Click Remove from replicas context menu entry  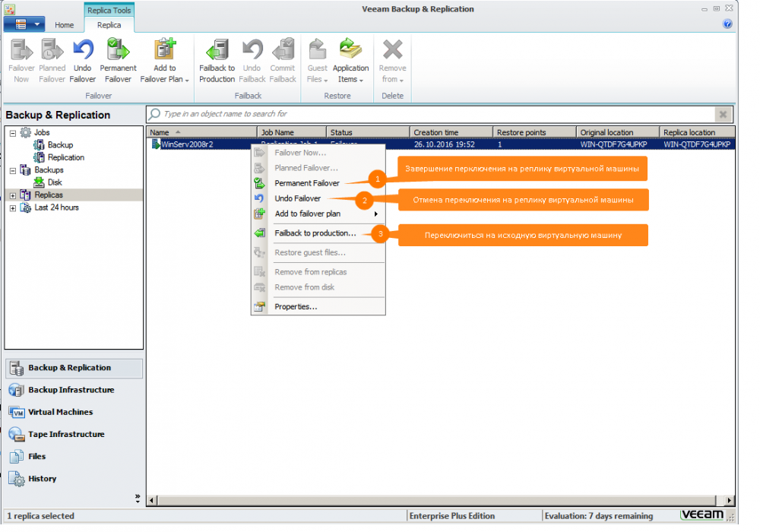click(318, 272)
